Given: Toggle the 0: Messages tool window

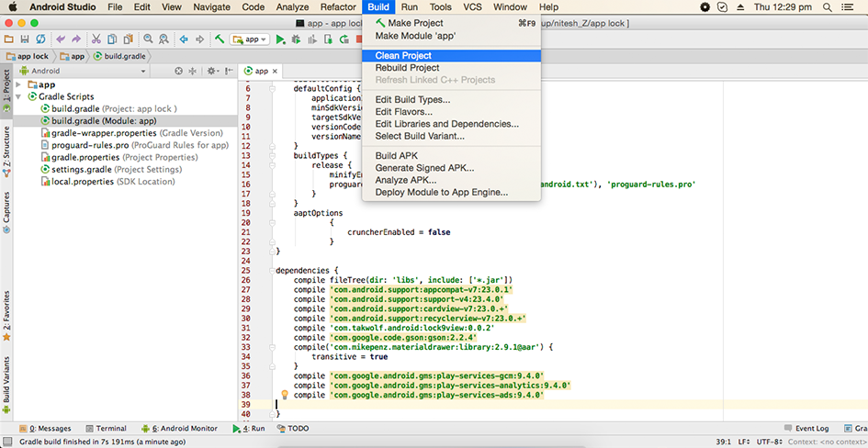Looking at the screenshot, I should pos(45,428).
